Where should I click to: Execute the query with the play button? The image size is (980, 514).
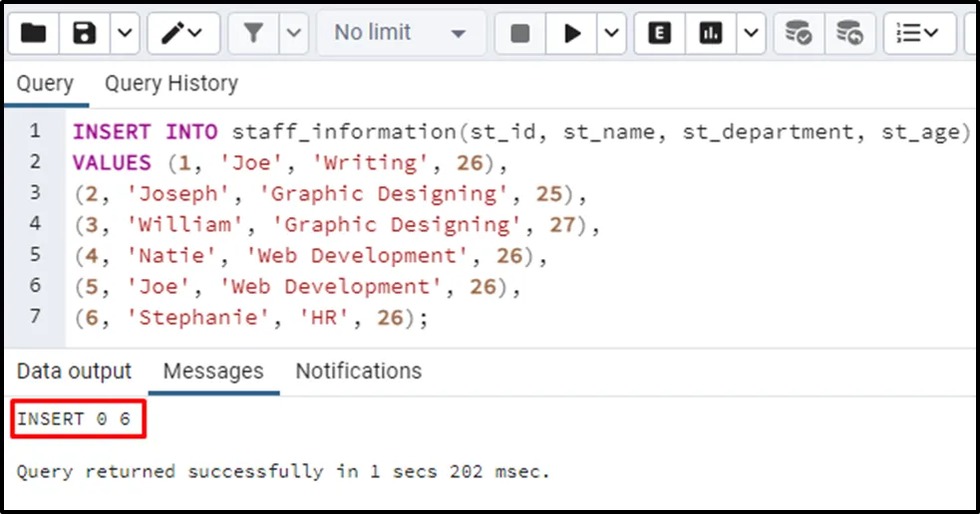coord(572,33)
